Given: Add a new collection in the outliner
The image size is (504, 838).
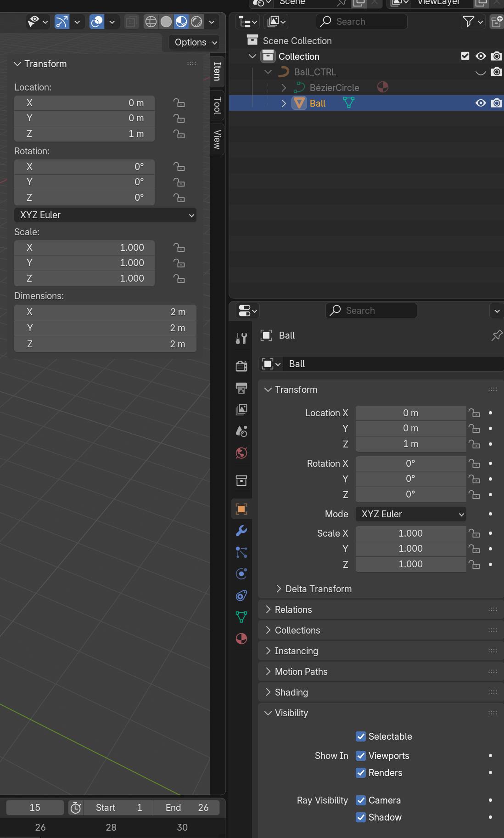Looking at the screenshot, I should tap(497, 22).
